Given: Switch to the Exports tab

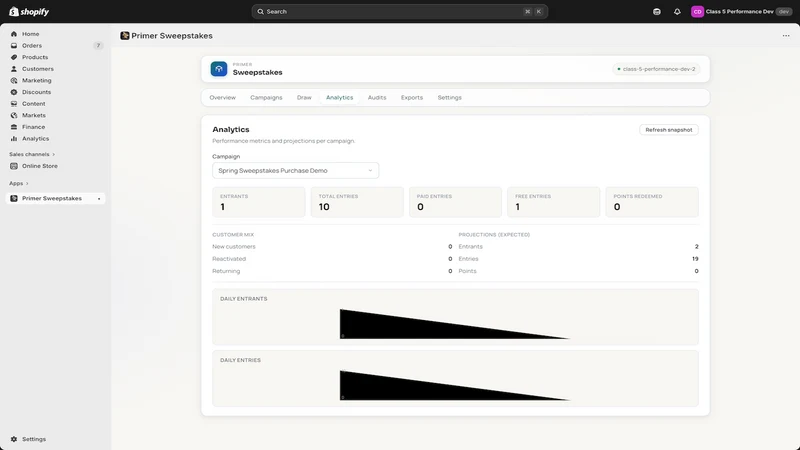Looking at the screenshot, I should 412,97.
